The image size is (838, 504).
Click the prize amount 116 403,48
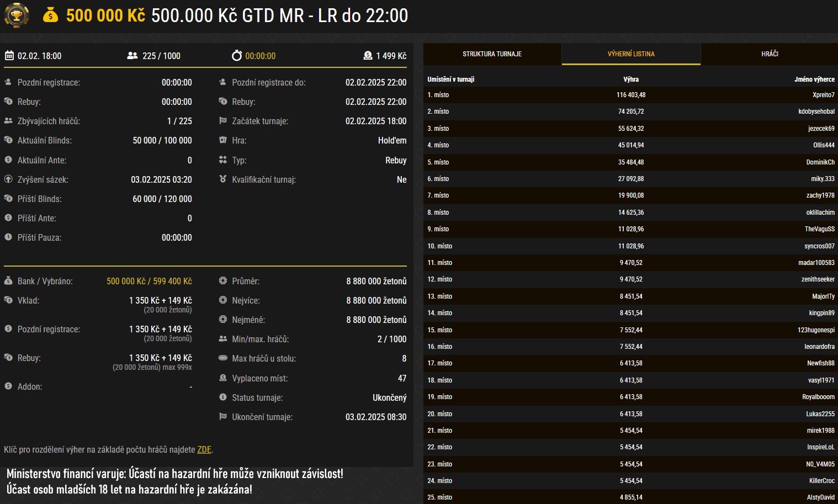[x=631, y=95]
